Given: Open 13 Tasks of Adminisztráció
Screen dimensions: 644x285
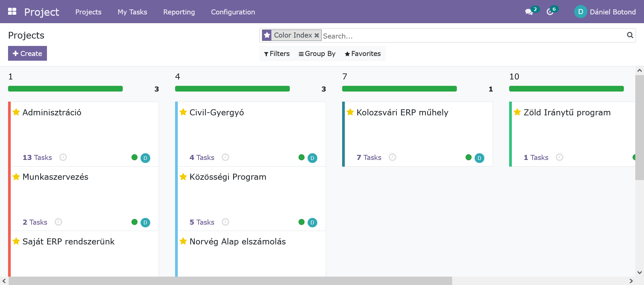Looking at the screenshot, I should click(x=37, y=157).
